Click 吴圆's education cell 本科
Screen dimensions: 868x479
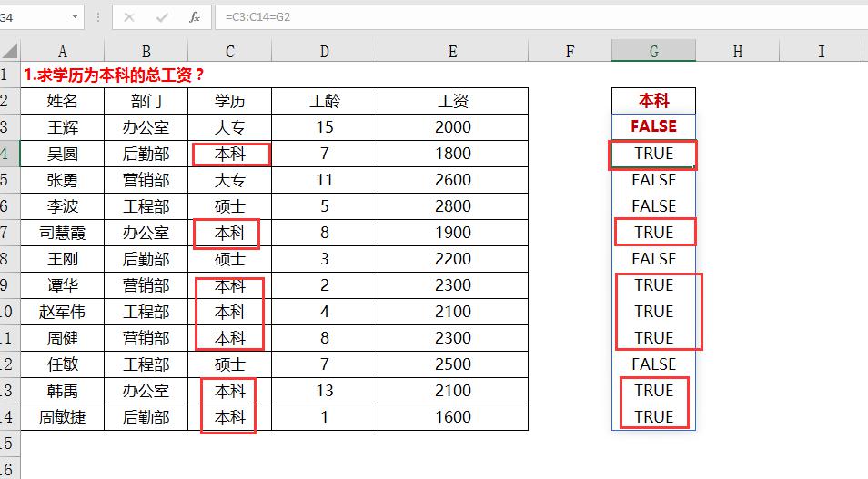point(229,154)
